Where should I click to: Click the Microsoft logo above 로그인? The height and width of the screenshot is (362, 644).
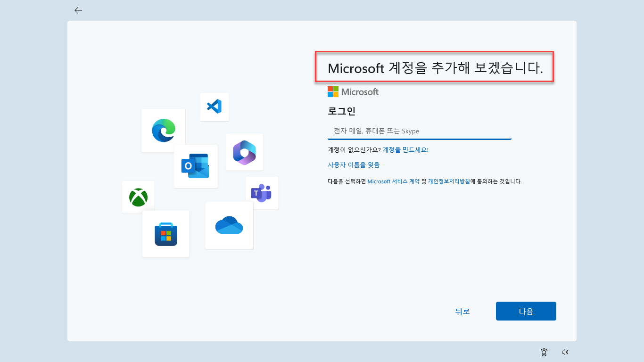pos(353,92)
